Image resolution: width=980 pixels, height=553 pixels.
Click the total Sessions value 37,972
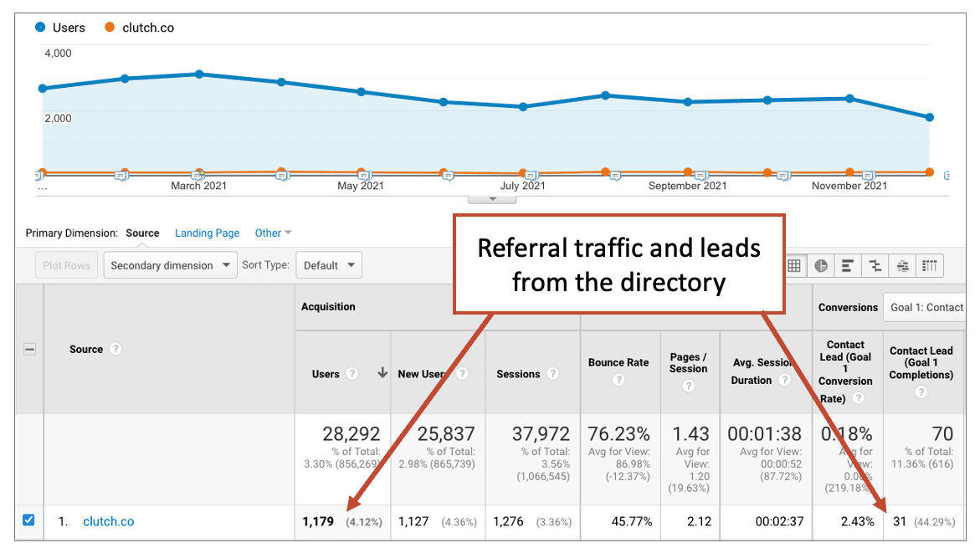tap(541, 433)
